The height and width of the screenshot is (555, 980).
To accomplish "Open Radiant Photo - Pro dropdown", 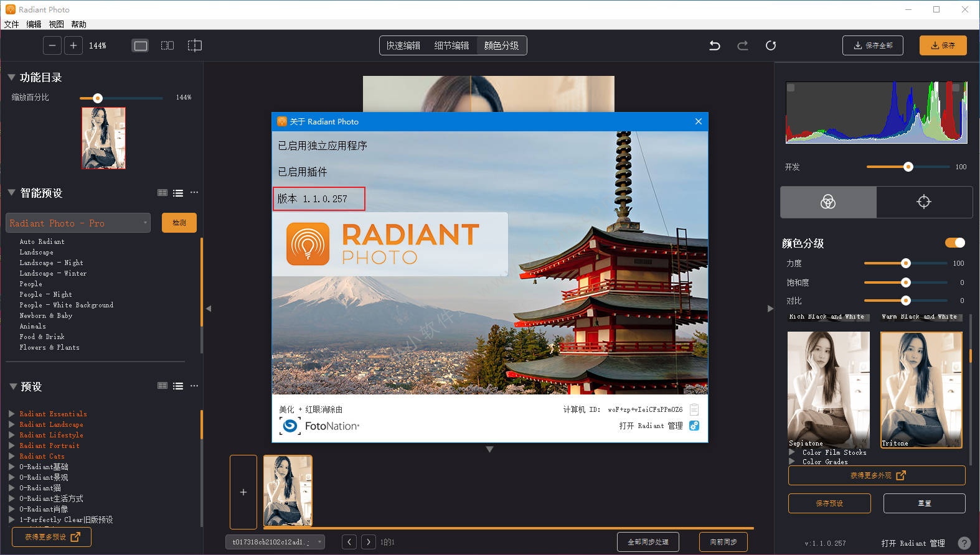I will click(x=78, y=223).
